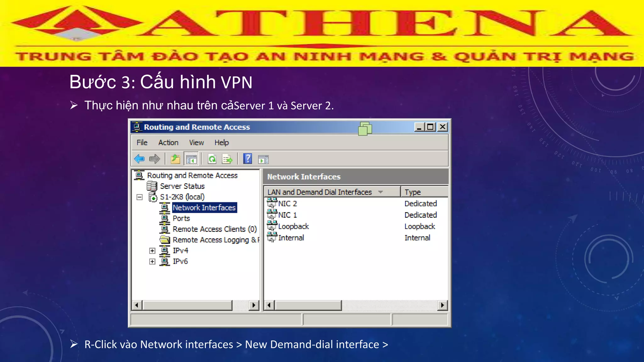Viewport: 644px width, 362px height.
Task: Minimize the Routing and Remote Access window
Action: [x=419, y=127]
